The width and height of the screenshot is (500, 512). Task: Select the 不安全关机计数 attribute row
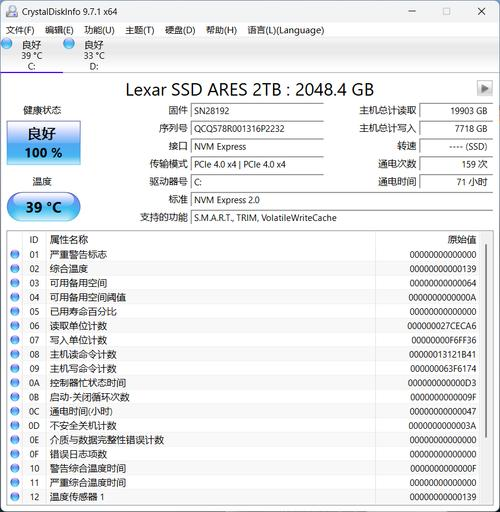244,426
